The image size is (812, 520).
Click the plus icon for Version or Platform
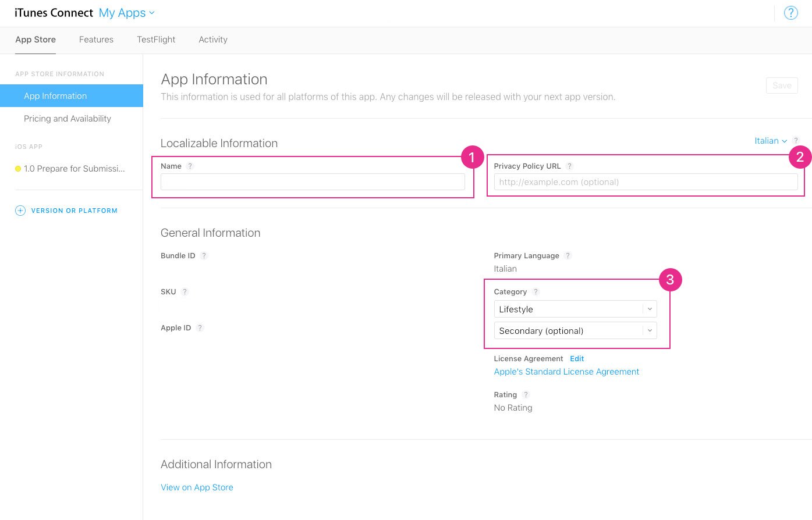click(x=20, y=211)
